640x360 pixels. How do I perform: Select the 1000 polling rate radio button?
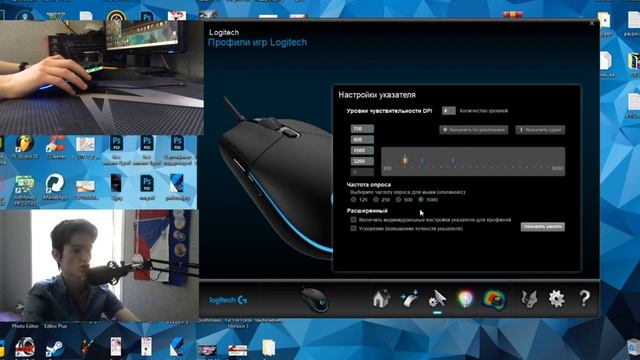421,200
